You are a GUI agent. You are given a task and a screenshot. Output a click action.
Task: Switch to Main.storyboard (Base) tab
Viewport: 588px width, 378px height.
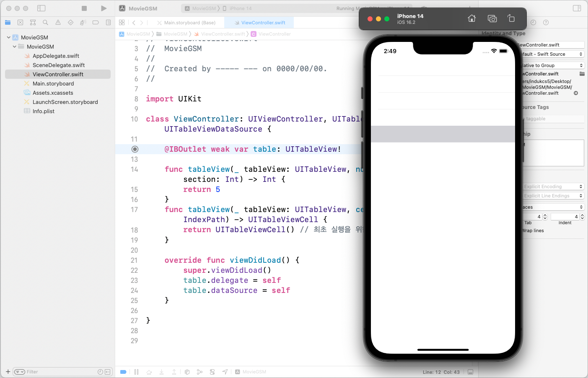pyautogui.click(x=186, y=23)
